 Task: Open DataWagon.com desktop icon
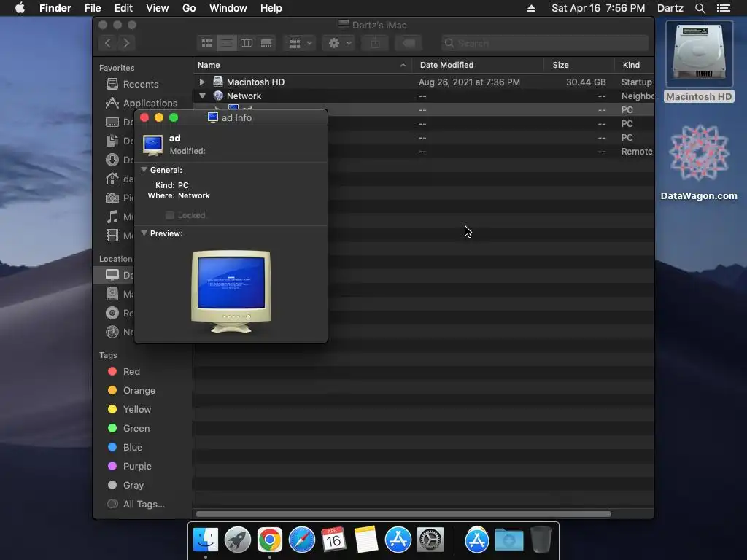[699, 162]
